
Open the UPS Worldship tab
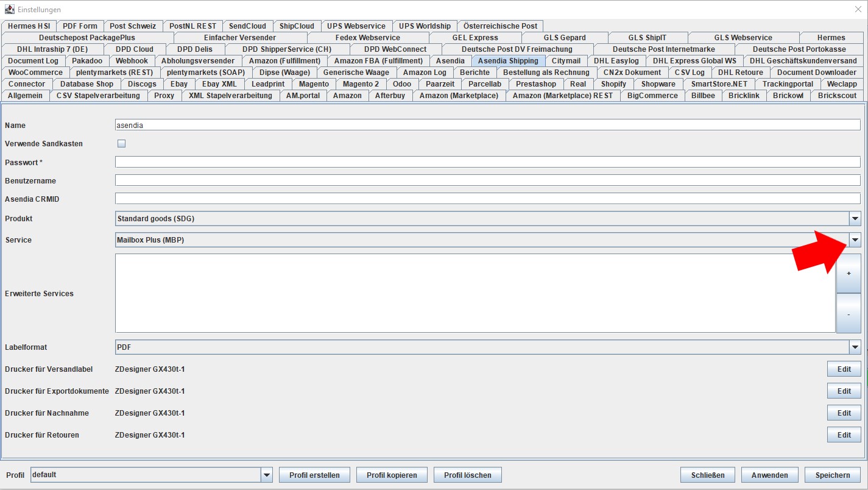pos(425,26)
